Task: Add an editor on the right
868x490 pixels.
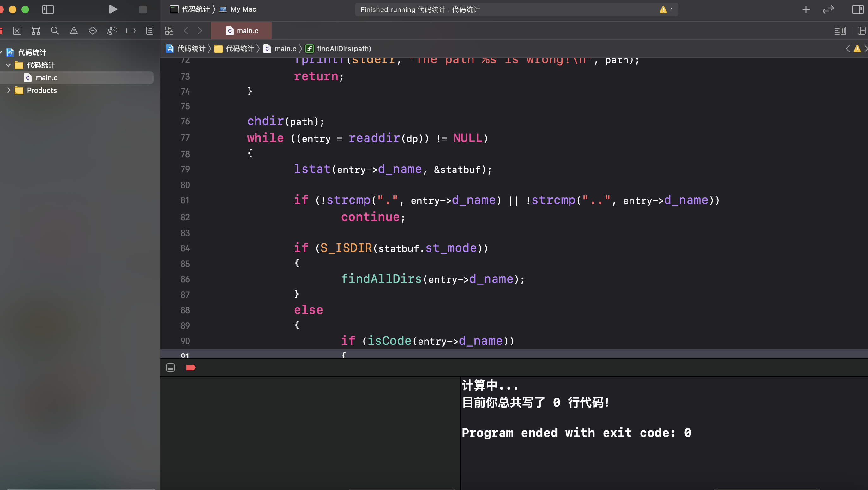Action: click(861, 31)
